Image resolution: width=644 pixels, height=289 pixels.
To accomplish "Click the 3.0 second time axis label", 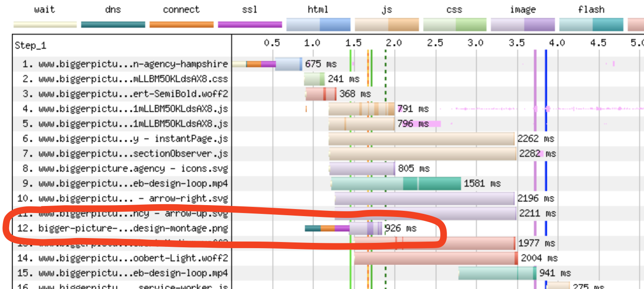I will point(476,43).
